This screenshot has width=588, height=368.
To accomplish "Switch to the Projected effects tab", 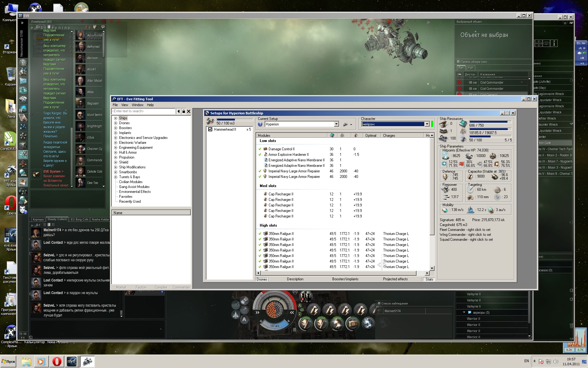I will click(x=395, y=279).
